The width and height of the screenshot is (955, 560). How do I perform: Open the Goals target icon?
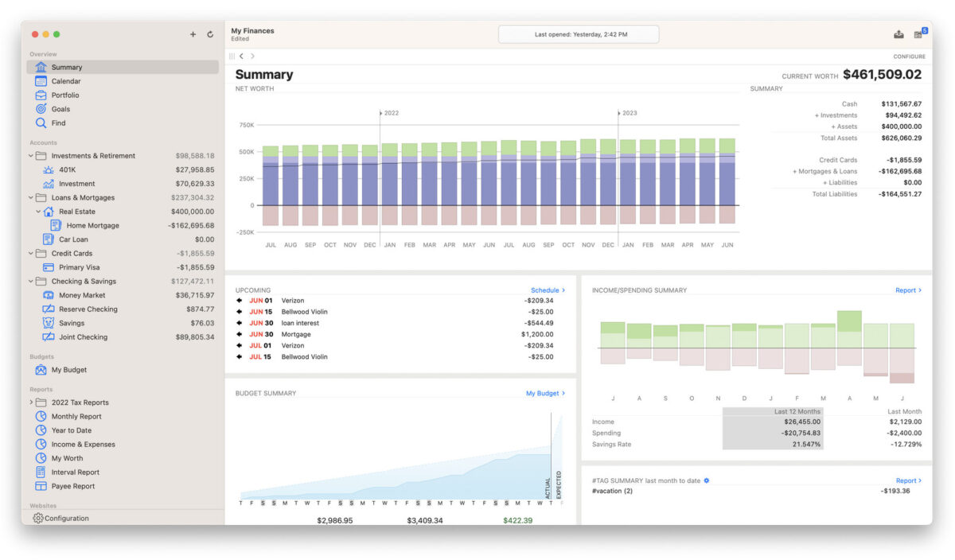pyautogui.click(x=41, y=109)
